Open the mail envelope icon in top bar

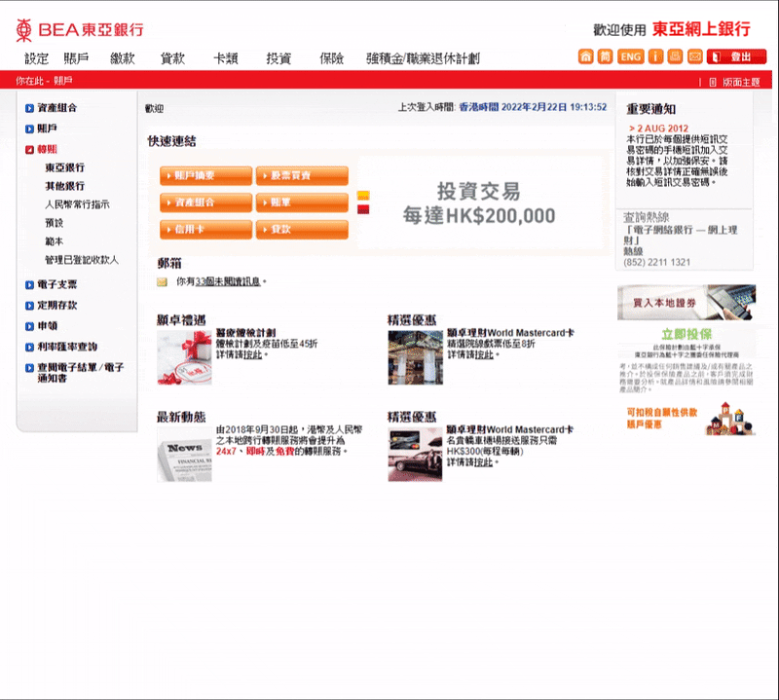pos(695,56)
